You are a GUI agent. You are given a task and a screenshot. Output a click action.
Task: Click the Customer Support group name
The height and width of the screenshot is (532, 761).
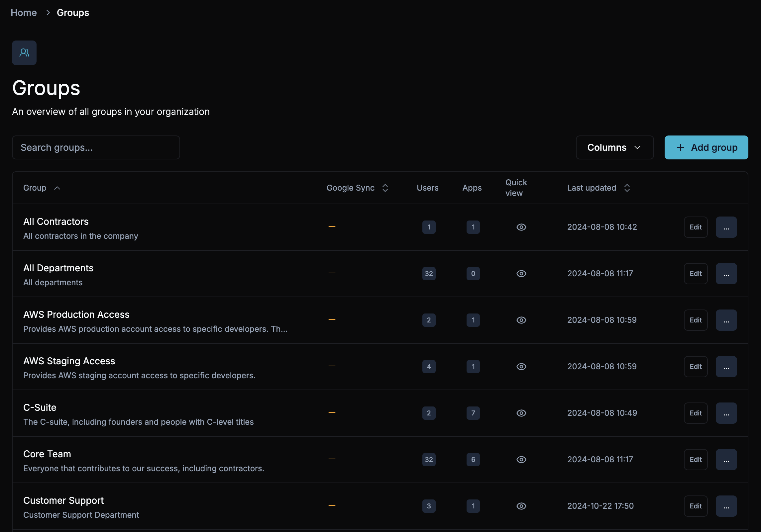coord(63,500)
